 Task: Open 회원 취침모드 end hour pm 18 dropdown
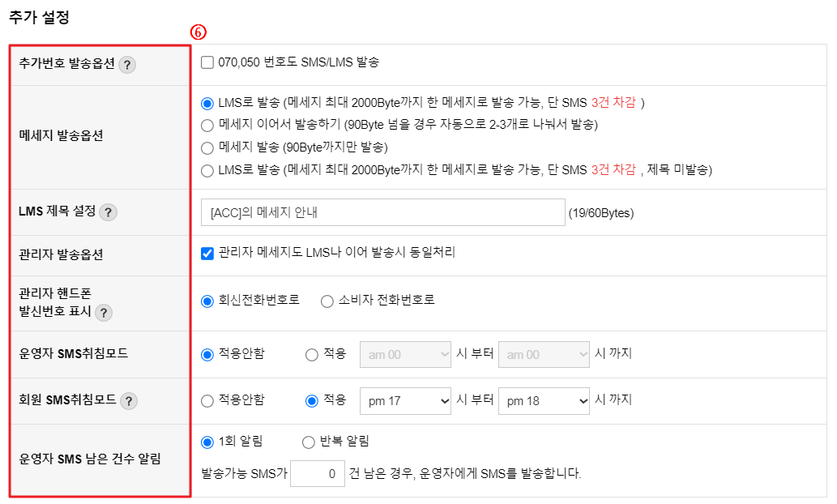pyautogui.click(x=544, y=401)
